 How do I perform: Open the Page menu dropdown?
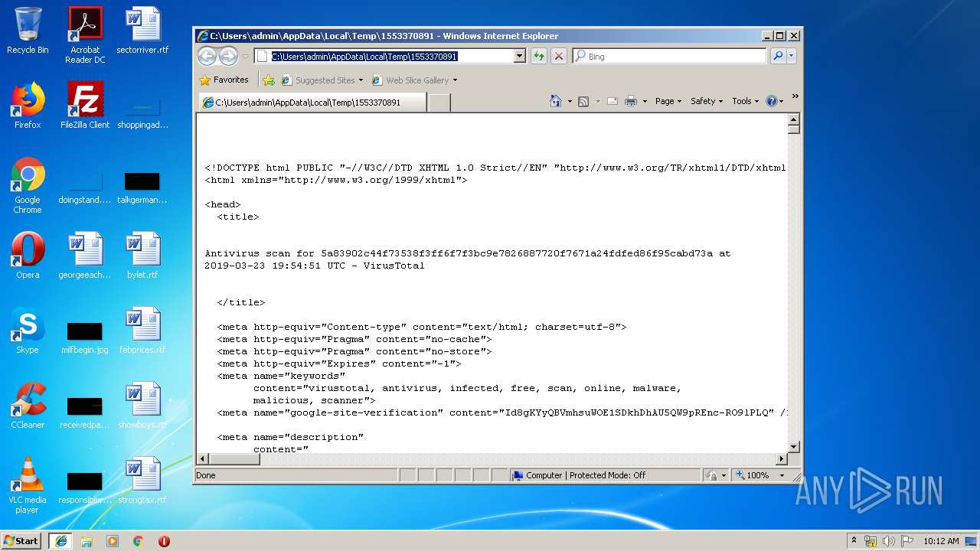[x=668, y=101]
